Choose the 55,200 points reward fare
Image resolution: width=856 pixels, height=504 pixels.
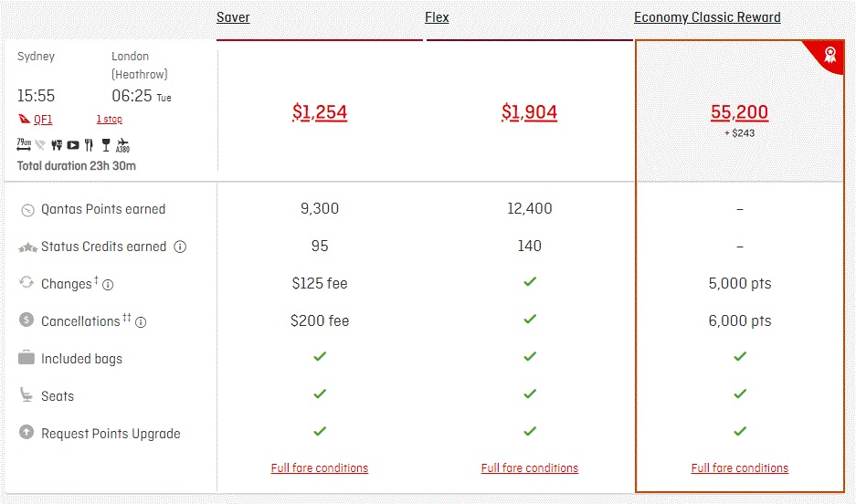[739, 112]
